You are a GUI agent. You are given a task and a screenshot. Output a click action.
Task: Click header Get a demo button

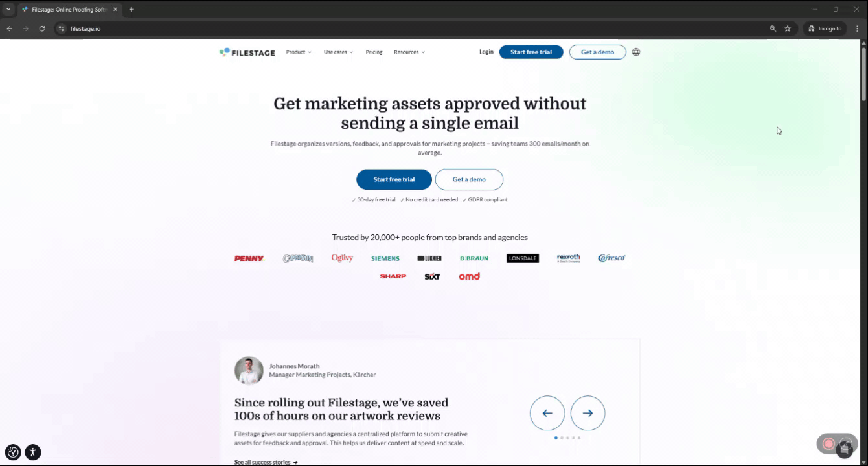click(597, 52)
